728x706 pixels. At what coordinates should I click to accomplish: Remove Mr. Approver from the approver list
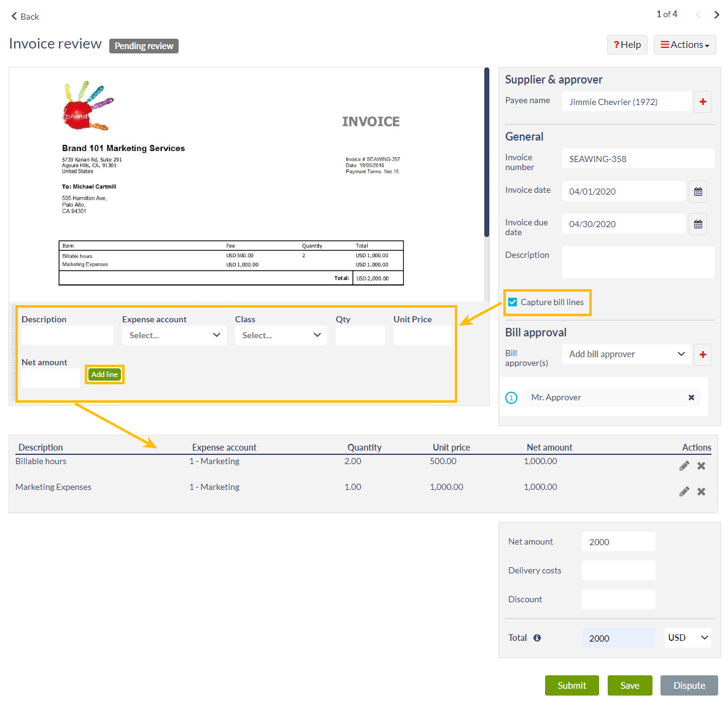click(x=691, y=398)
